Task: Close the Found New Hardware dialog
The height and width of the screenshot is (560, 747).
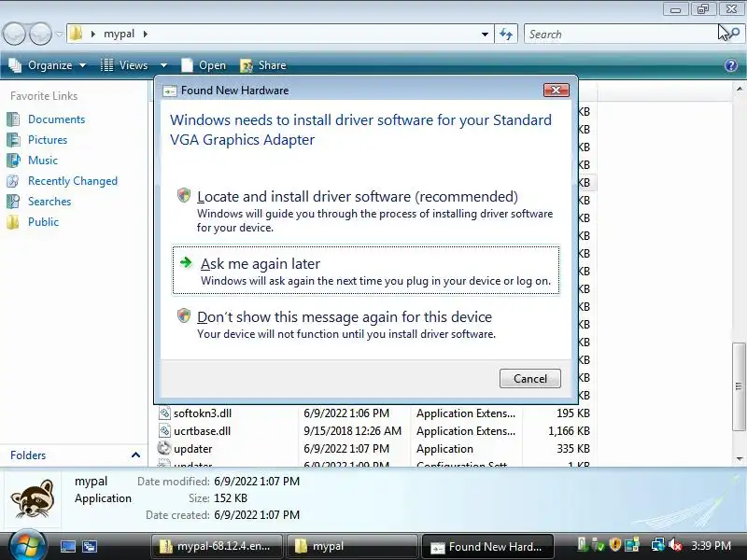Action: [x=556, y=90]
